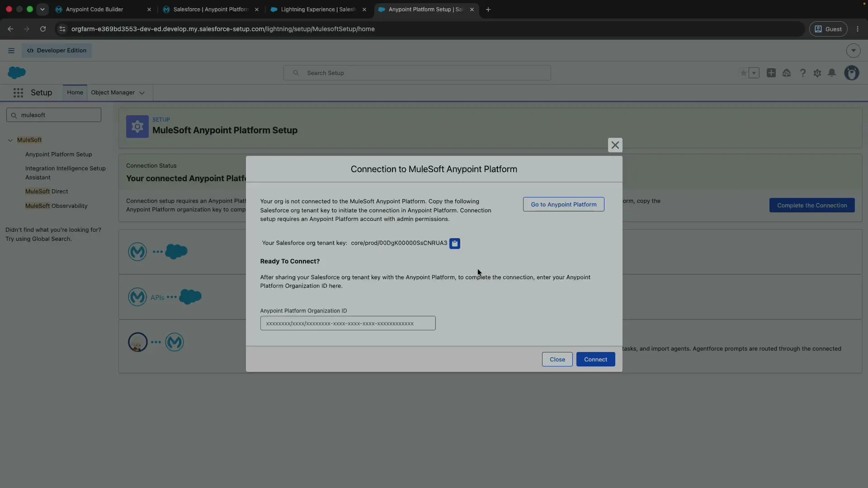Expand the favorites list dropdown
Image resolution: width=868 pixels, height=488 pixels.
coord(754,73)
